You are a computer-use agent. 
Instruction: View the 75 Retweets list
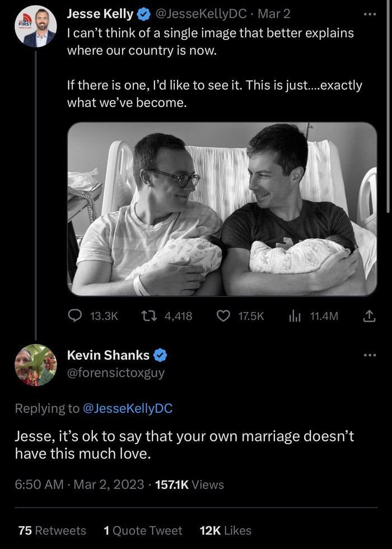(54, 531)
